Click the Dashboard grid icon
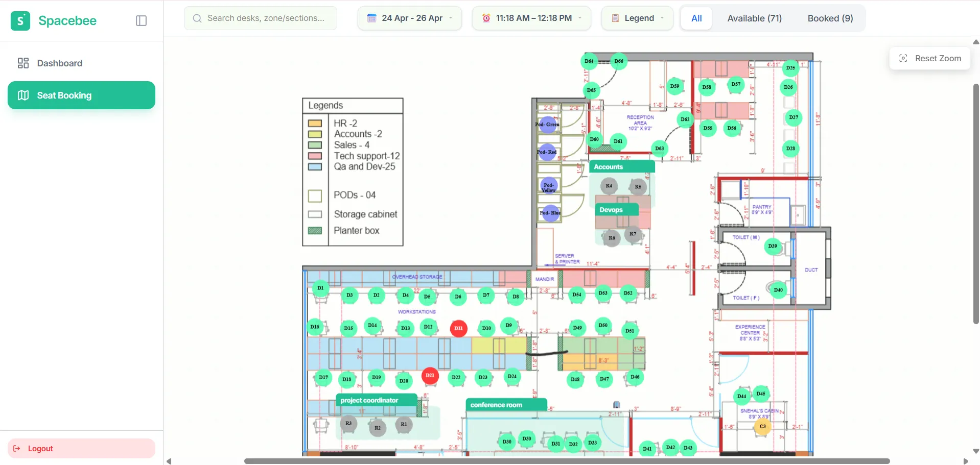Screen dimensions: 980x465 tap(23, 63)
